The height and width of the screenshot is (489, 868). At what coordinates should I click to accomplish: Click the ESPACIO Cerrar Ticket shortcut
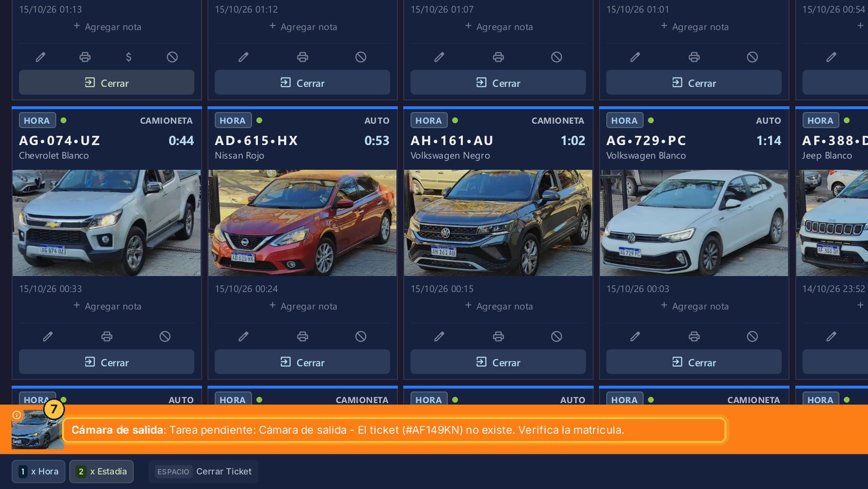(203, 472)
